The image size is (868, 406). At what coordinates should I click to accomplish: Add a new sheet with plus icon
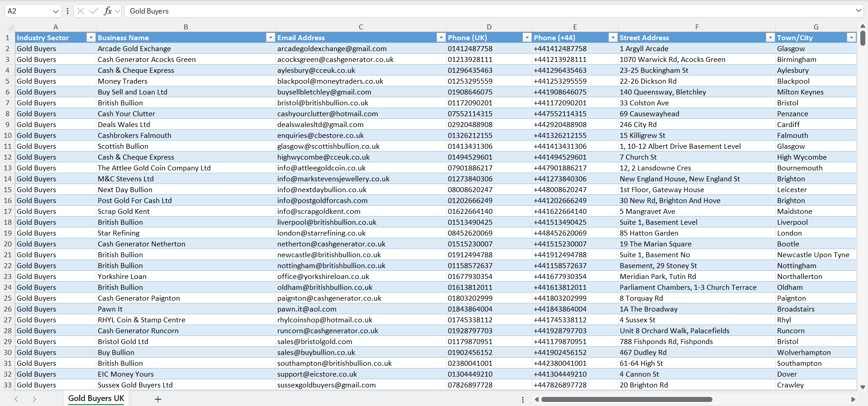click(x=158, y=399)
